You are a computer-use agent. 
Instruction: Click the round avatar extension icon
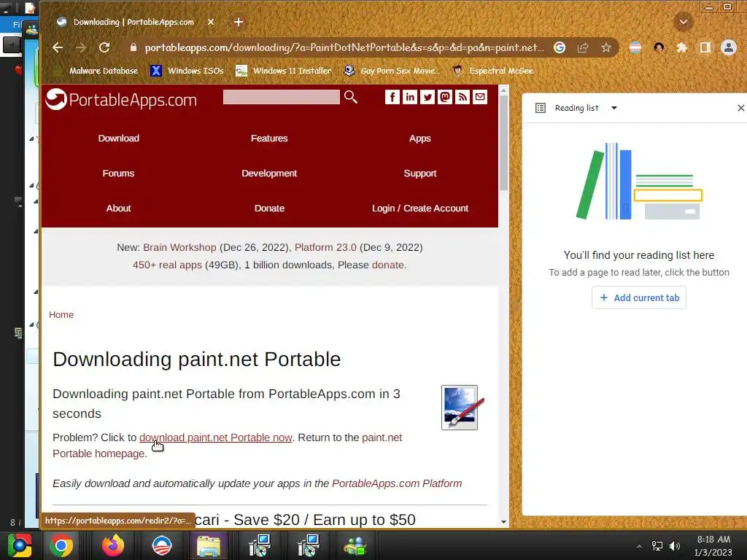(x=659, y=47)
